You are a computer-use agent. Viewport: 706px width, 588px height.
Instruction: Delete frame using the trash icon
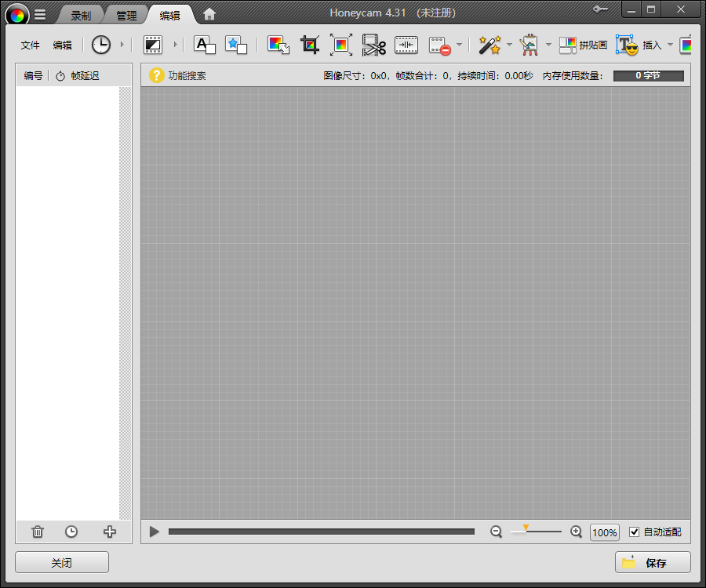point(38,532)
